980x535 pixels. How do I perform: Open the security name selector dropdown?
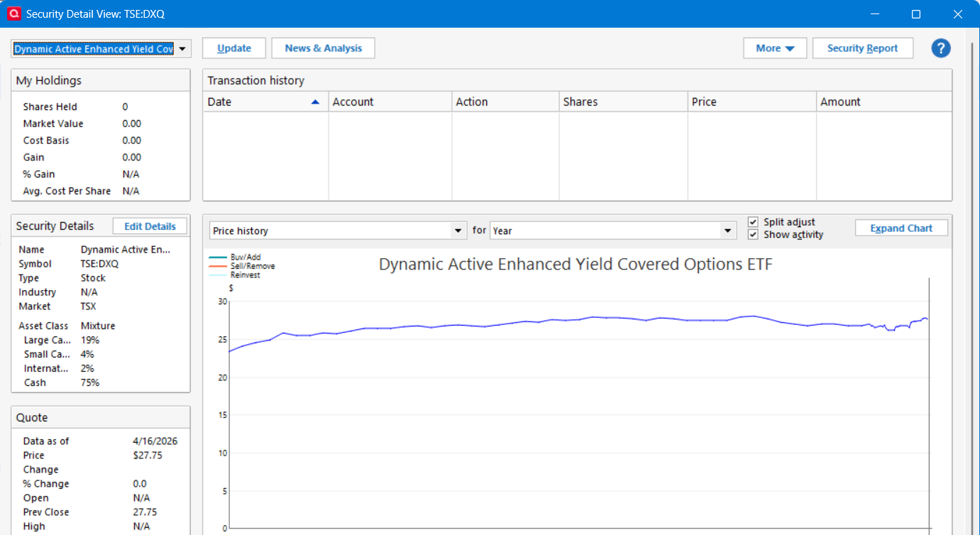pyautogui.click(x=183, y=49)
